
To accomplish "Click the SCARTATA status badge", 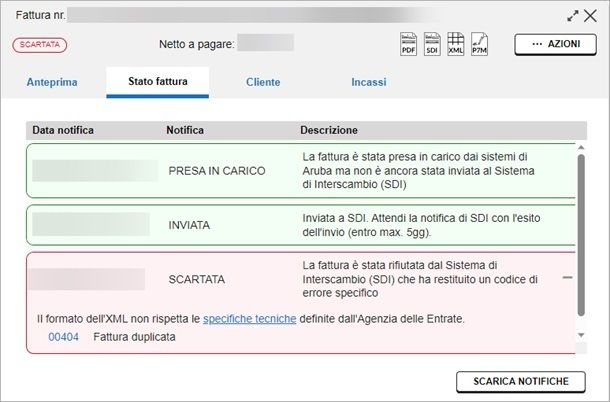I will pyautogui.click(x=40, y=45).
